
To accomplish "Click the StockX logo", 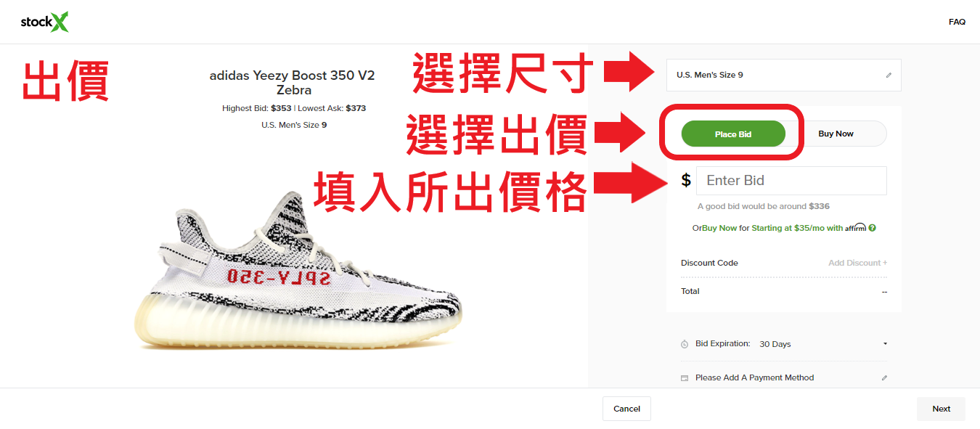I will pyautogui.click(x=45, y=23).
